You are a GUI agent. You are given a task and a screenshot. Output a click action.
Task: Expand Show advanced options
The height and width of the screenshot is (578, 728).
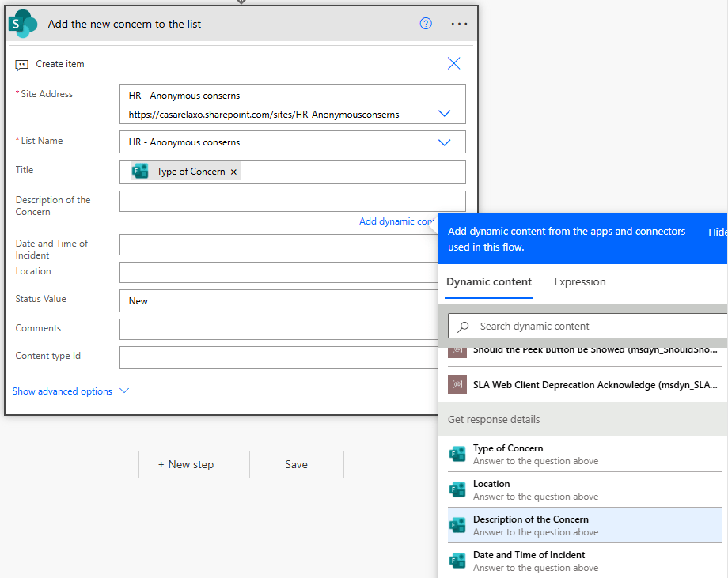click(70, 391)
